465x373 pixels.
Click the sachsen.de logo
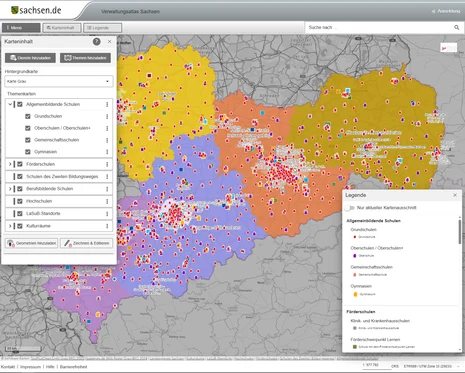pyautogui.click(x=36, y=10)
